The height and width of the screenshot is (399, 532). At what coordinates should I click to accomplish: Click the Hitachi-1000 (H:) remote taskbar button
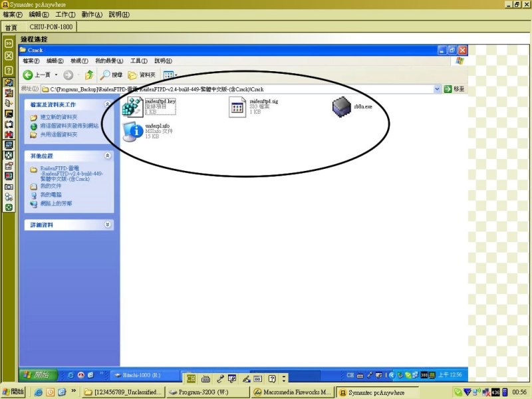(x=145, y=375)
